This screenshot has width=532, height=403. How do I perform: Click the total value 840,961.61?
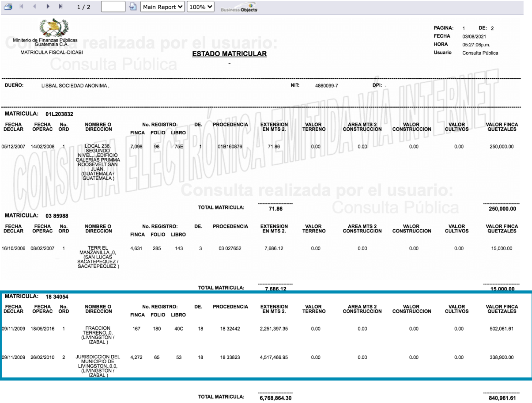pos(501,398)
